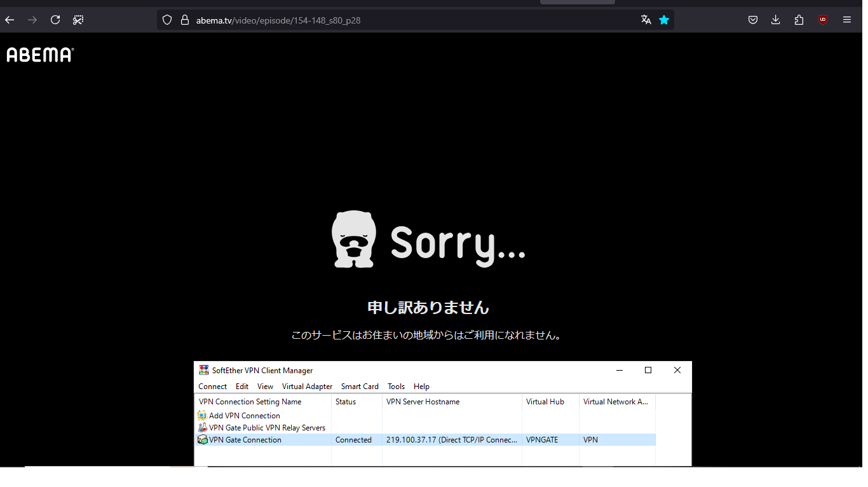
Task: Open the browser extensions menu
Action: click(799, 20)
